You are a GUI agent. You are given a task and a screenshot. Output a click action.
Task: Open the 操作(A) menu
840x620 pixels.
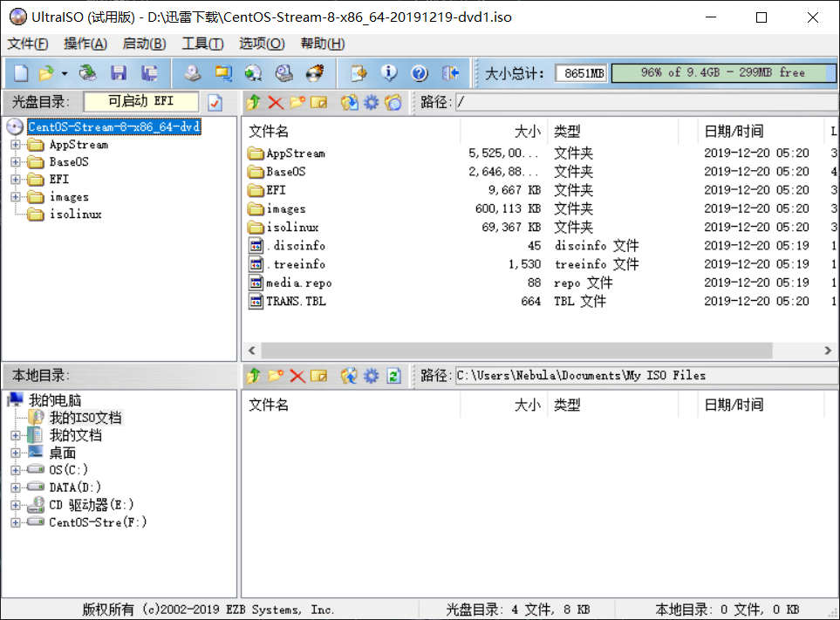point(85,44)
